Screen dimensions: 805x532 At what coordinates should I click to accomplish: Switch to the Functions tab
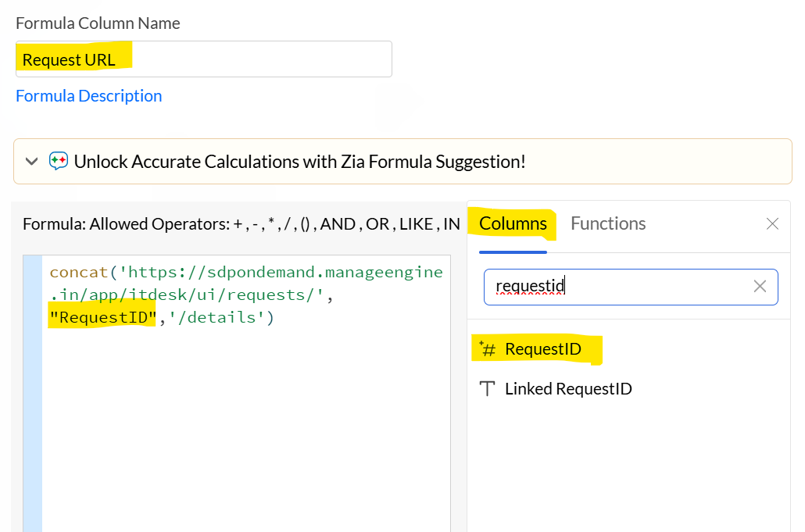608,223
